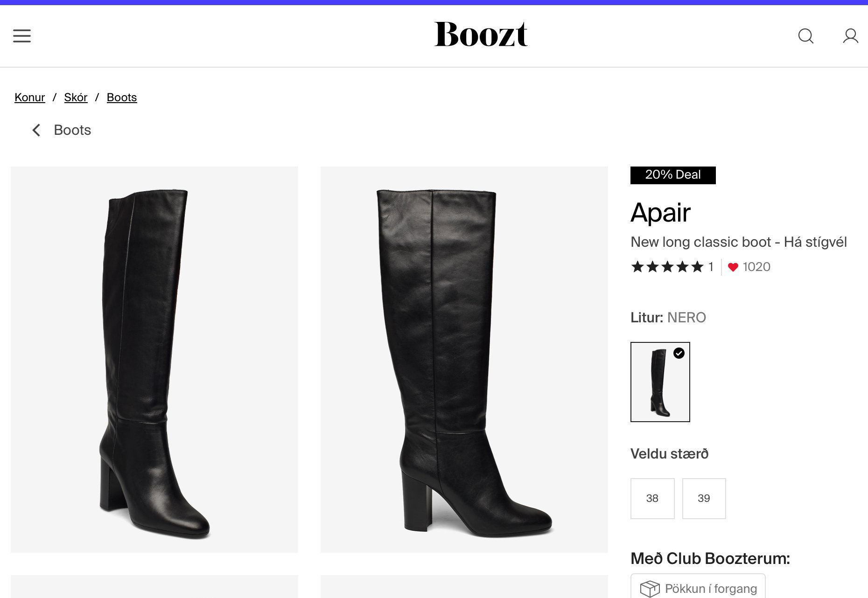Click the 1020 favorites count
This screenshot has width=868, height=598.
point(756,267)
